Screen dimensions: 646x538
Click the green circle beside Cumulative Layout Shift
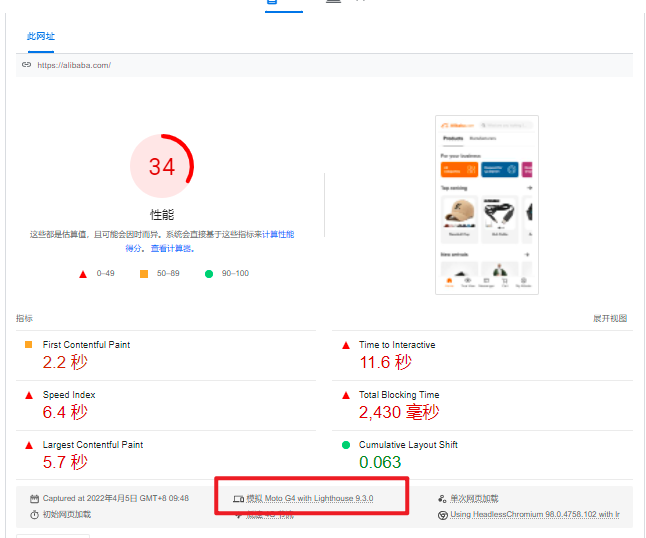coord(346,445)
